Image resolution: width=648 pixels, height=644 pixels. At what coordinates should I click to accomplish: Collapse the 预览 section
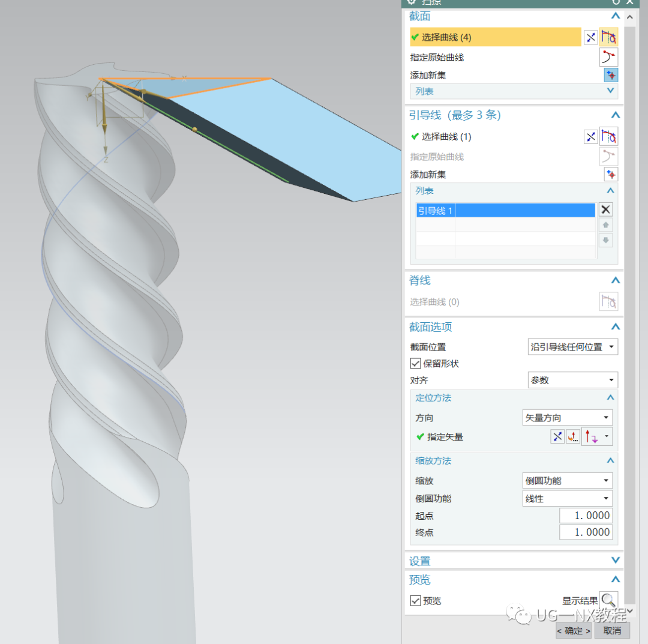[615, 579]
